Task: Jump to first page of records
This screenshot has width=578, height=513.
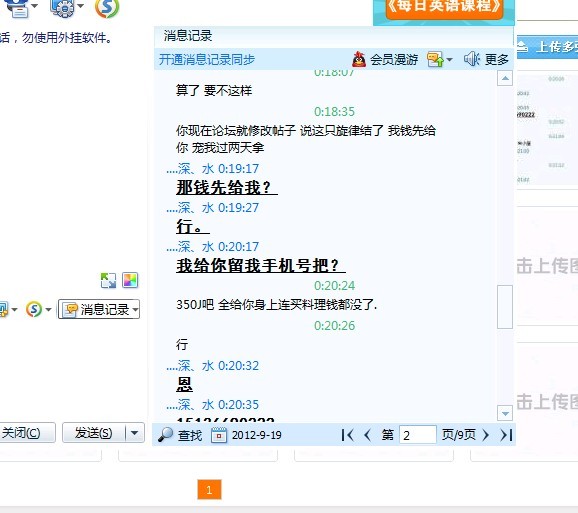Action: point(348,435)
